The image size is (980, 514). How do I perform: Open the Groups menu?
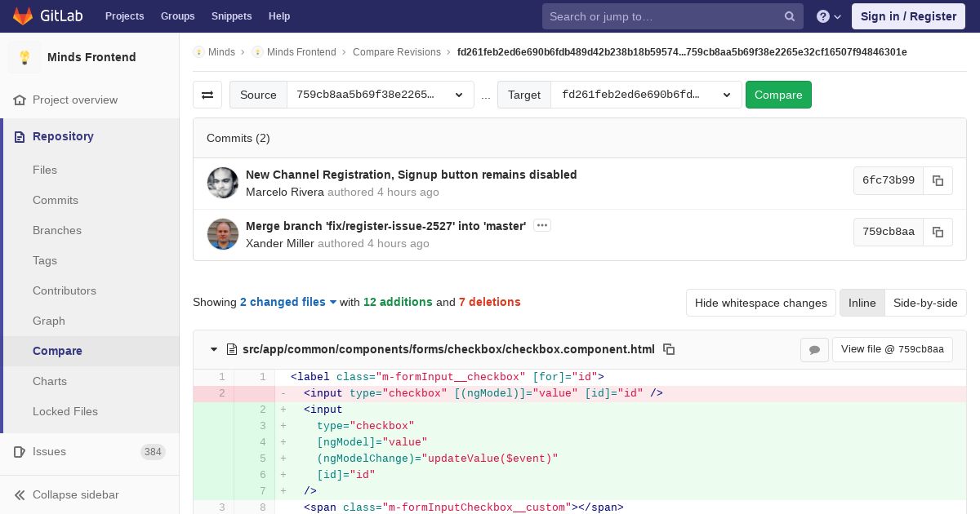coord(178,16)
